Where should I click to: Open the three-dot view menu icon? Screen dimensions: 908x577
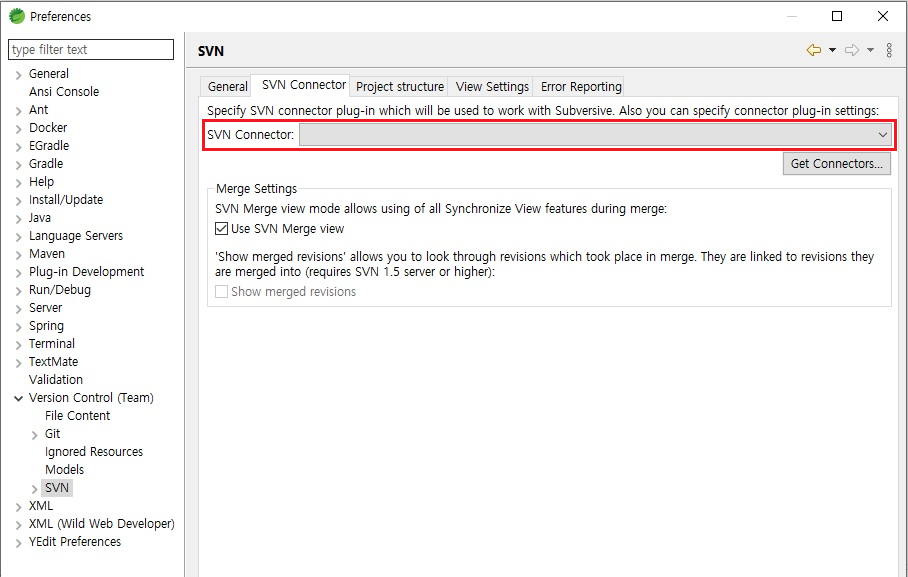[889, 50]
